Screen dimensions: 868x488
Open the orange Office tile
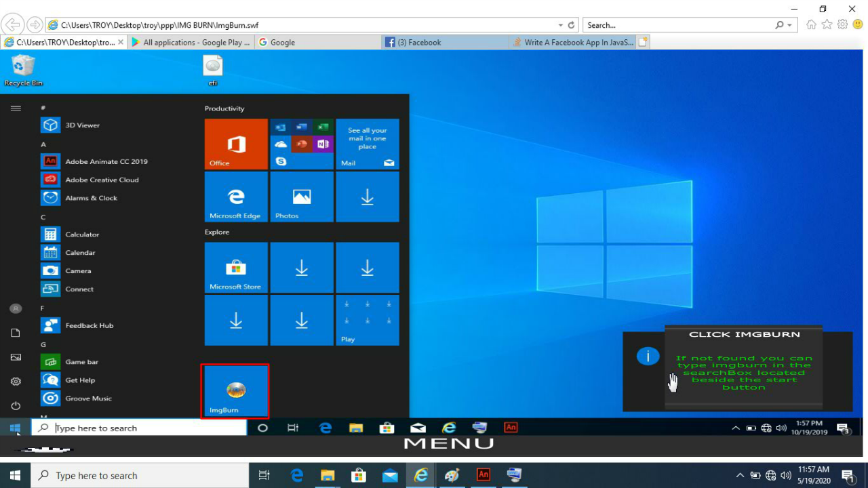click(236, 144)
